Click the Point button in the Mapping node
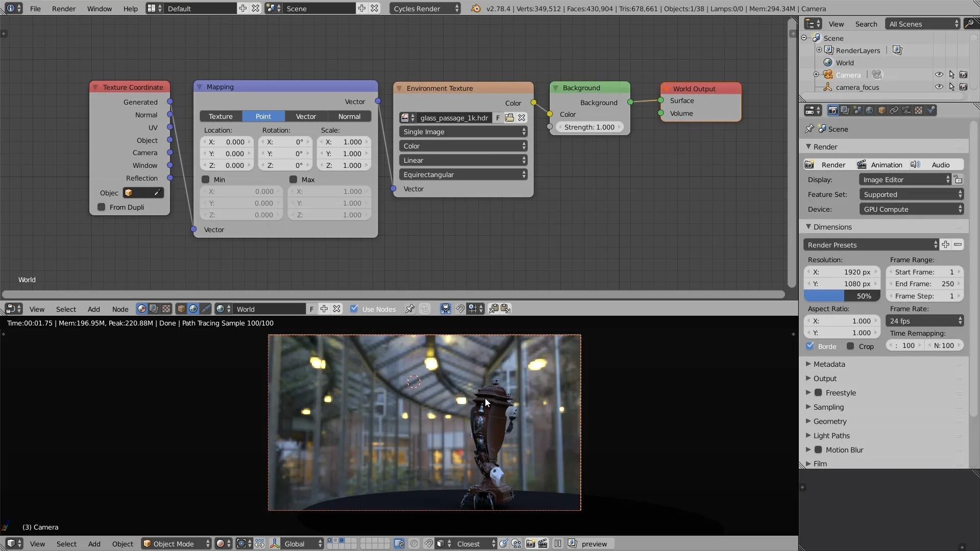This screenshot has height=551, width=980. [263, 116]
